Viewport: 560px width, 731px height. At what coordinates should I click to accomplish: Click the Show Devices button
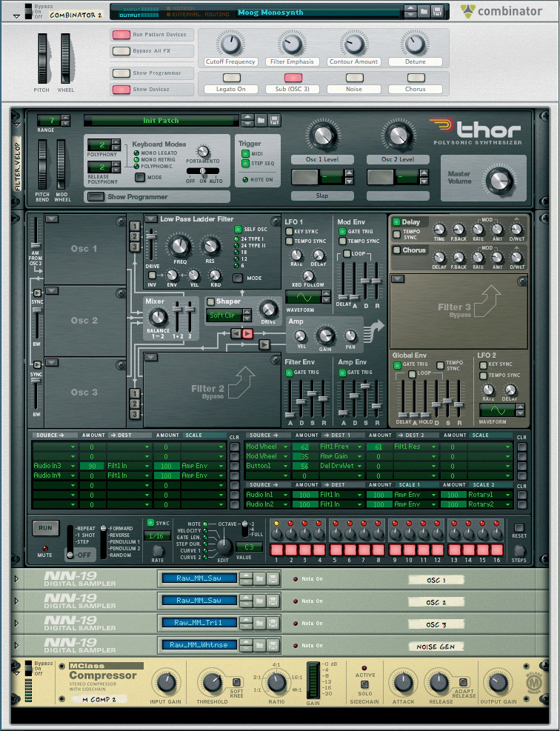tap(121, 90)
